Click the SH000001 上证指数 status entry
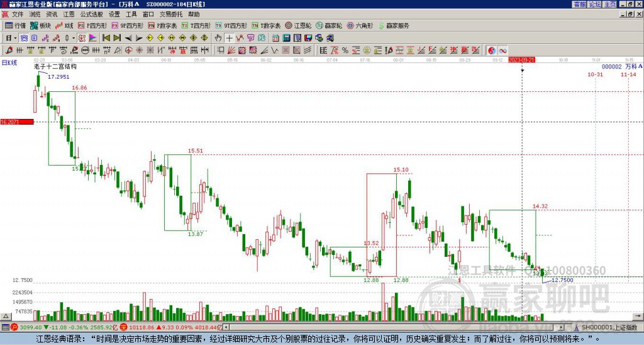Viewport: 644px width, 345px height. click(x=609, y=327)
